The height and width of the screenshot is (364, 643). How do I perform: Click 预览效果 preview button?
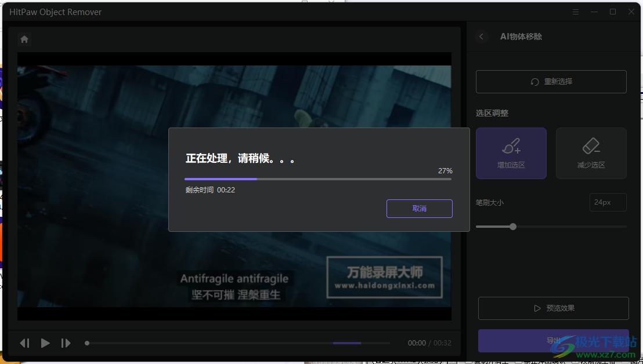[554, 308]
